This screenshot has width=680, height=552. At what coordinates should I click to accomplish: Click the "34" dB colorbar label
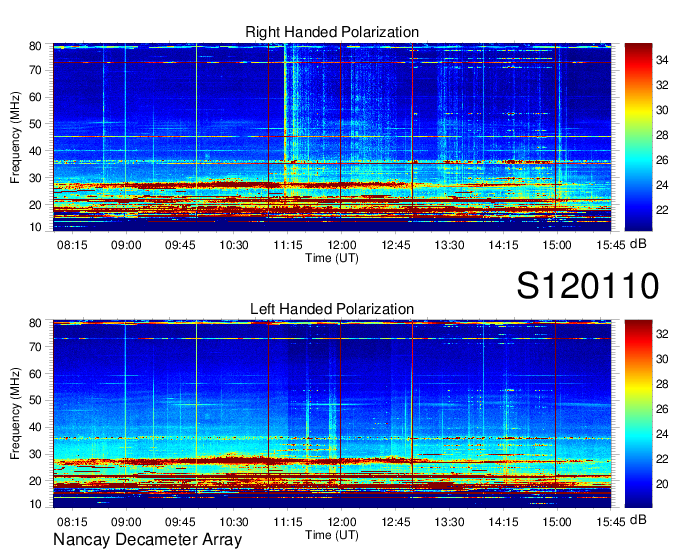(x=662, y=60)
